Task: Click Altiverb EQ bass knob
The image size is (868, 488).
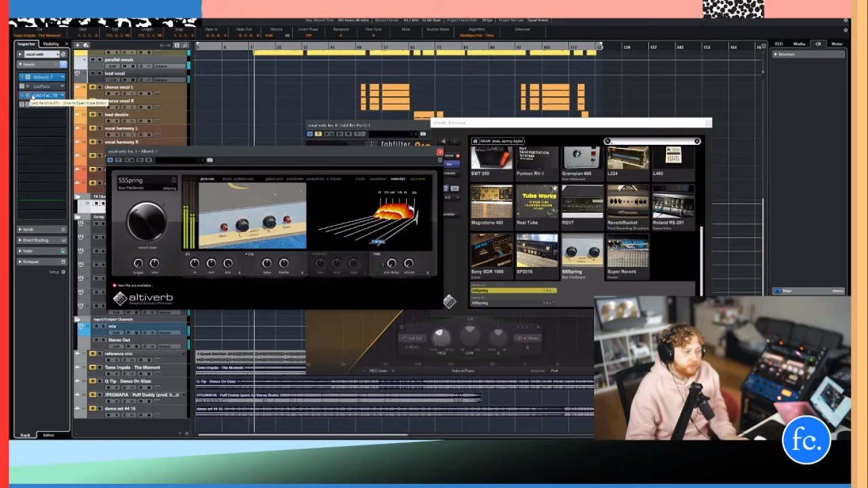Action: [x=267, y=263]
